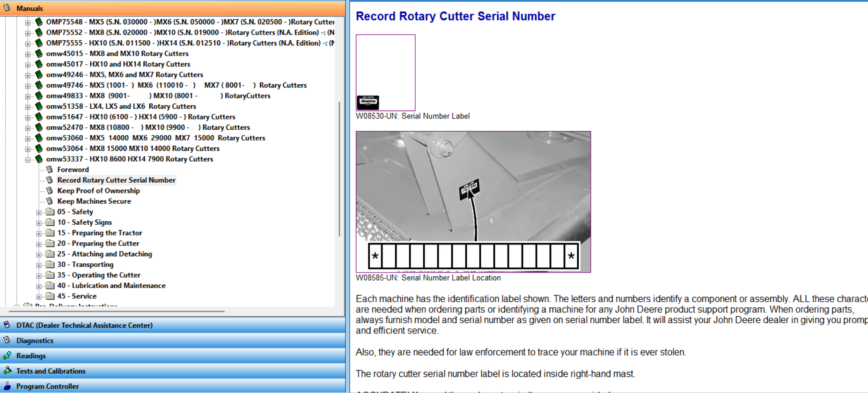The image size is (868, 393).
Task: Click the folder icon for 35 - Operating the Cutter
Action: point(50,275)
